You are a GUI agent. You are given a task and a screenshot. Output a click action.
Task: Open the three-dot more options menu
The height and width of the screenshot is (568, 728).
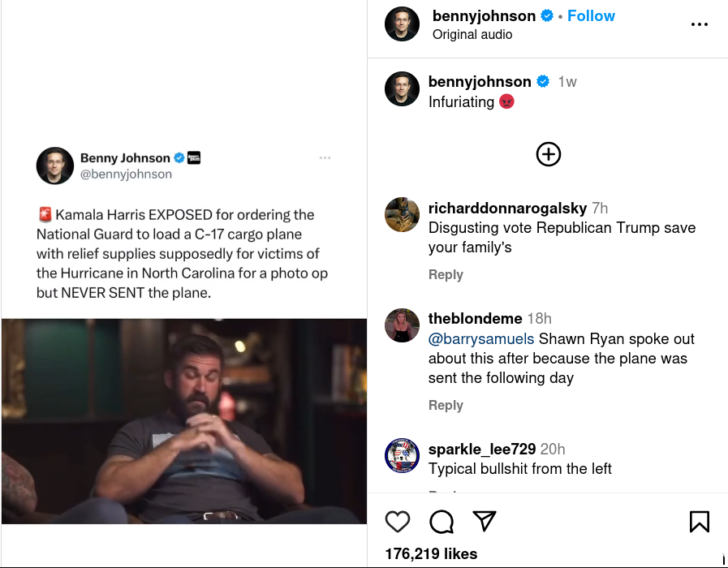[x=699, y=24]
